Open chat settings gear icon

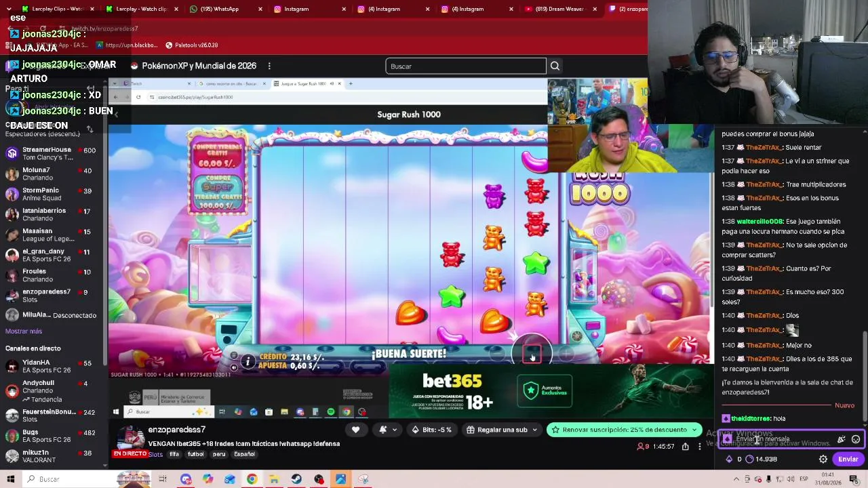823,459
